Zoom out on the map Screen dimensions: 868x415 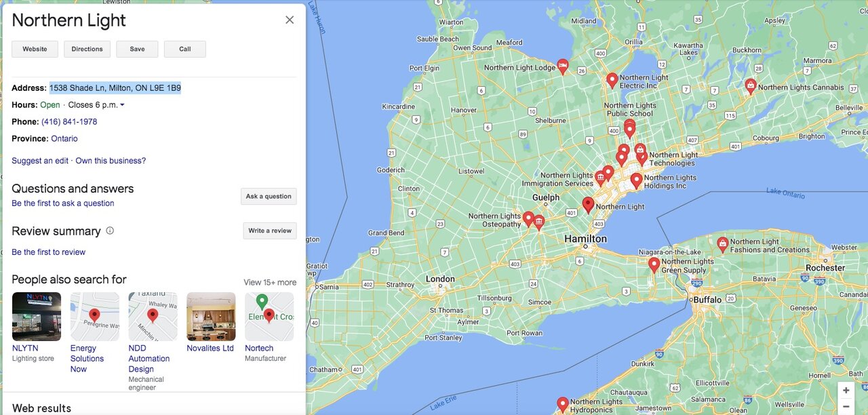tap(846, 407)
